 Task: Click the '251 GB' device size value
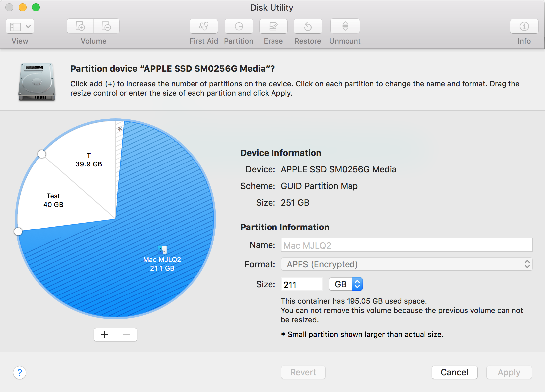click(x=295, y=203)
